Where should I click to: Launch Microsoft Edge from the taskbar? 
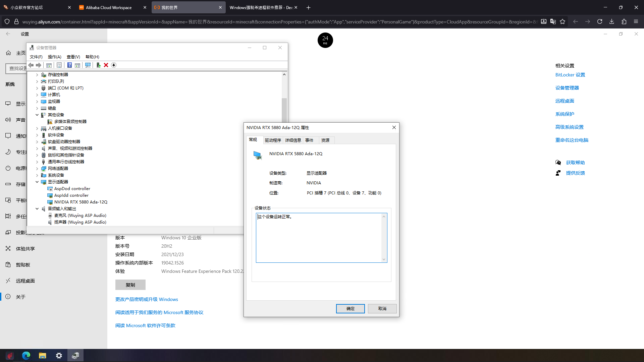26,355
